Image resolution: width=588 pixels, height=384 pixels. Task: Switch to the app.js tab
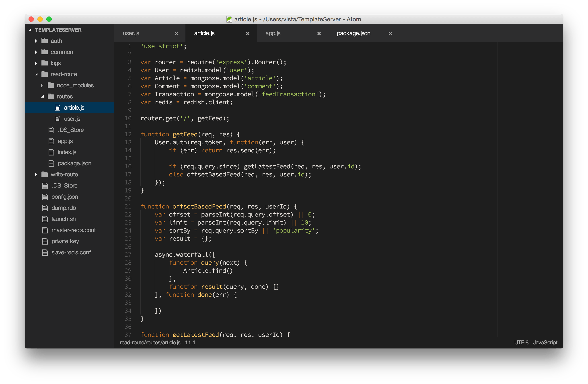[273, 33]
